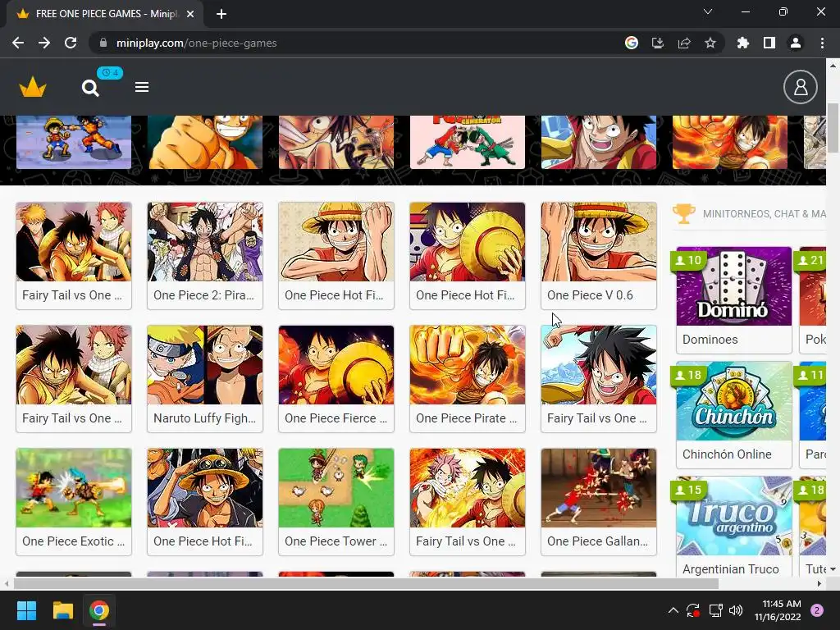Open the Extensions puzzle icon
This screenshot has height=630, width=840.
click(x=743, y=43)
